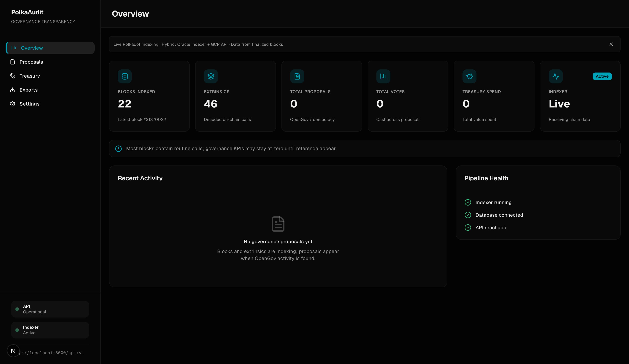Screen dimensions: 629x364
Task: Click the 'Cast across proposals' caption
Action: coord(398,120)
